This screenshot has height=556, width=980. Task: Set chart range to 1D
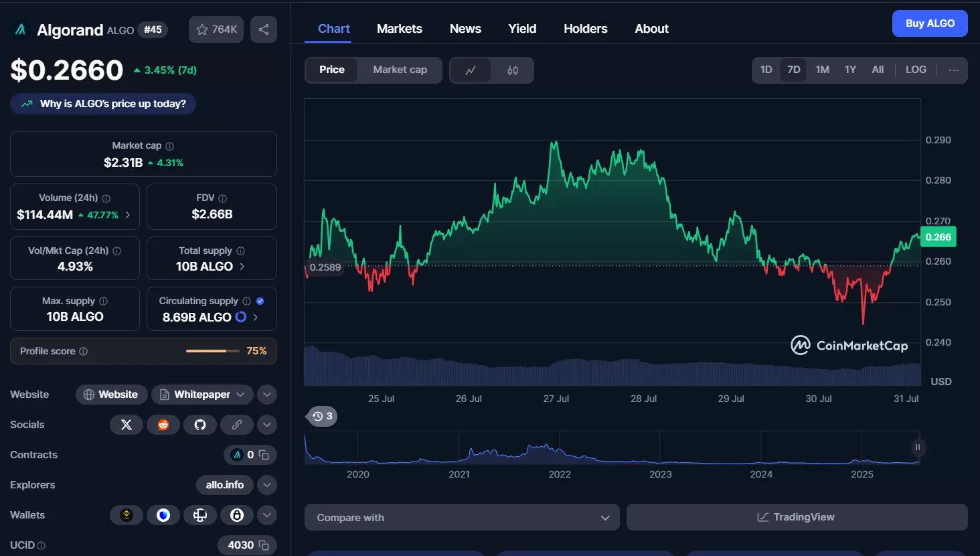click(766, 70)
